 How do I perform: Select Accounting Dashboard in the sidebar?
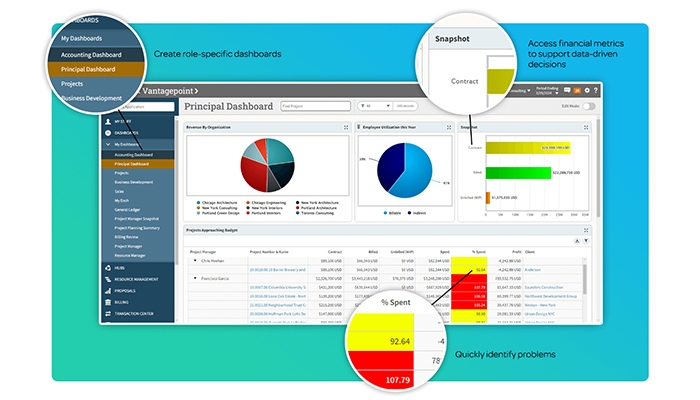(138, 155)
